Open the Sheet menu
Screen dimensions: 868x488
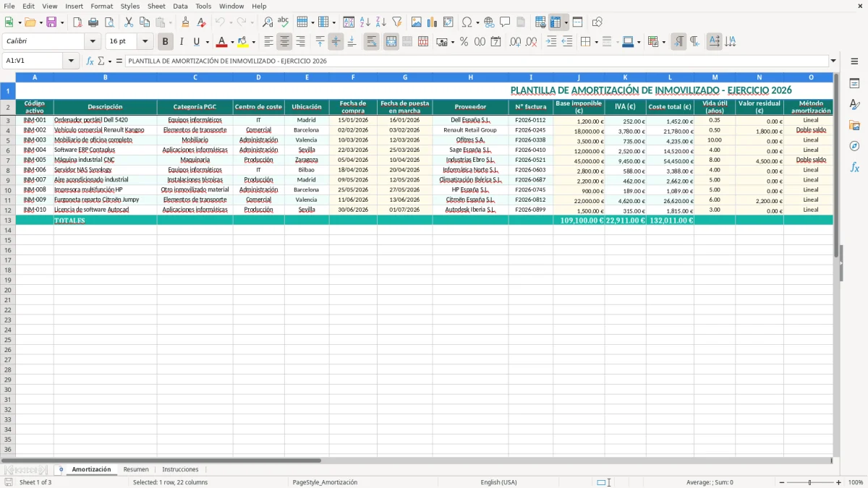[x=156, y=6]
